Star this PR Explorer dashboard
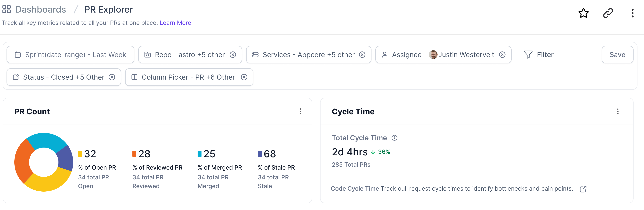Viewport: 644px width, 210px height. 583,13
